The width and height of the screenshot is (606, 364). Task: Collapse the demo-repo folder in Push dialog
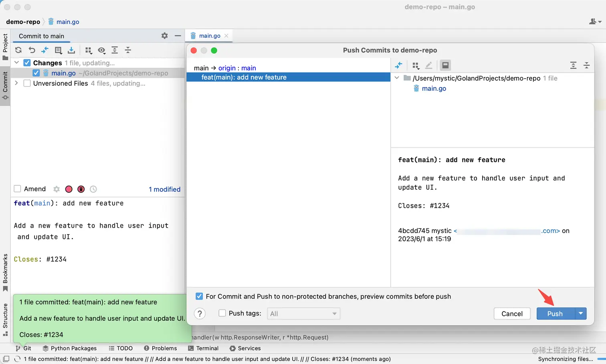397,78
